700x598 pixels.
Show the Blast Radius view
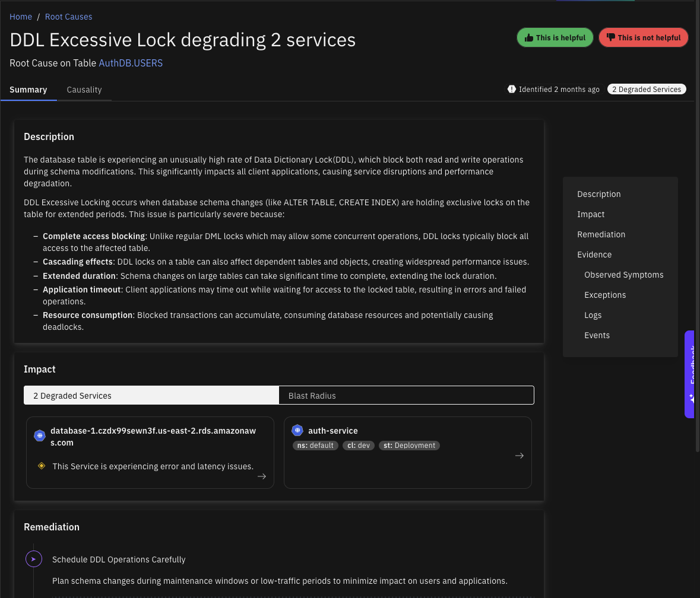click(406, 396)
